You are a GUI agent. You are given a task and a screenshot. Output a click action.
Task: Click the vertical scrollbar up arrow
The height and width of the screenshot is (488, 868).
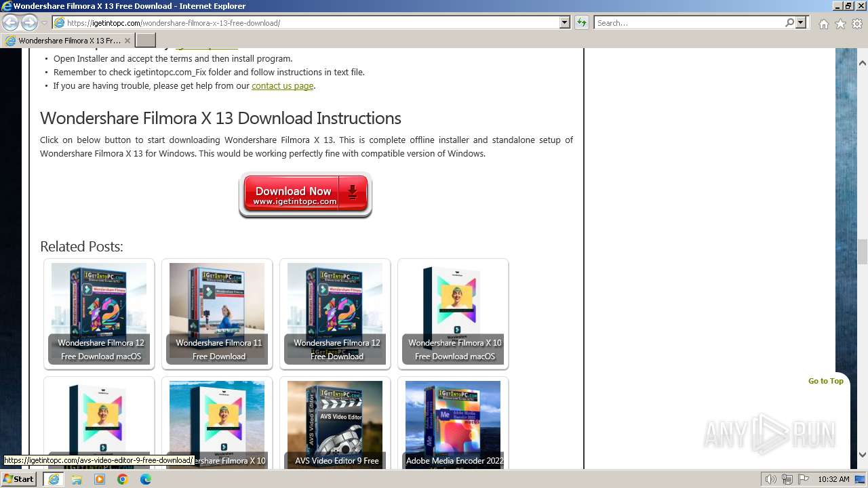coord(863,63)
